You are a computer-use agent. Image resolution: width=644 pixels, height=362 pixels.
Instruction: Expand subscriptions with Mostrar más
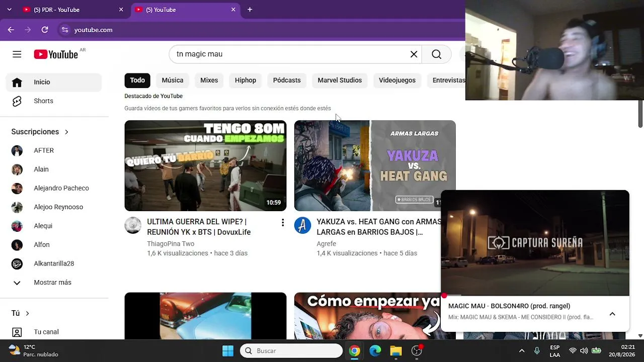[x=54, y=283]
